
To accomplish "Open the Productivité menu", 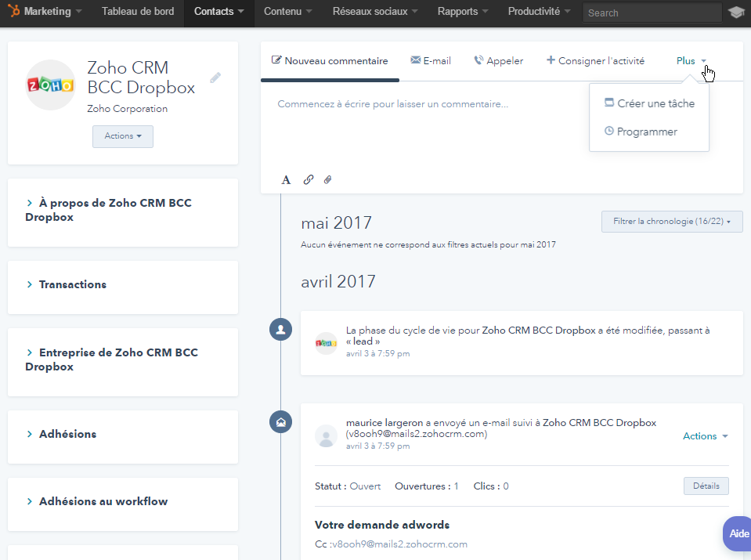I will click(539, 12).
